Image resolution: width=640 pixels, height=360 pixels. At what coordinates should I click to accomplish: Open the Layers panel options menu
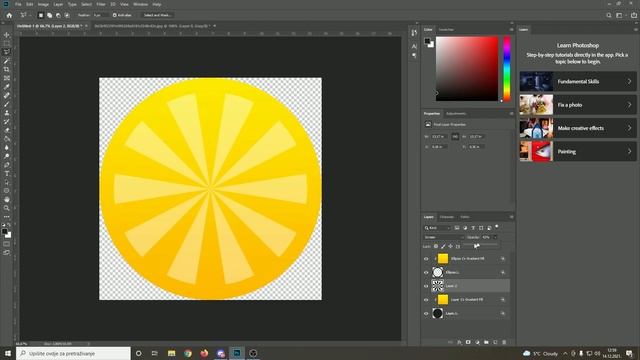coord(511,217)
